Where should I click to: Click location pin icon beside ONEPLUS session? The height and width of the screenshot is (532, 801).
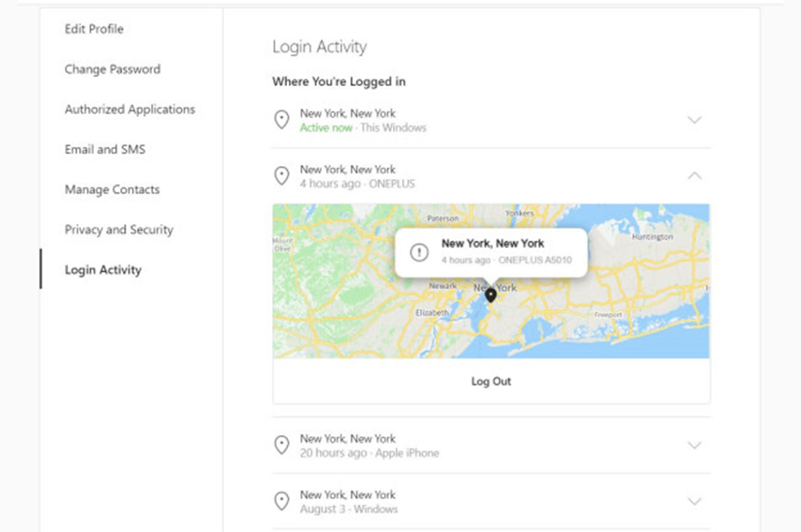[281, 176]
